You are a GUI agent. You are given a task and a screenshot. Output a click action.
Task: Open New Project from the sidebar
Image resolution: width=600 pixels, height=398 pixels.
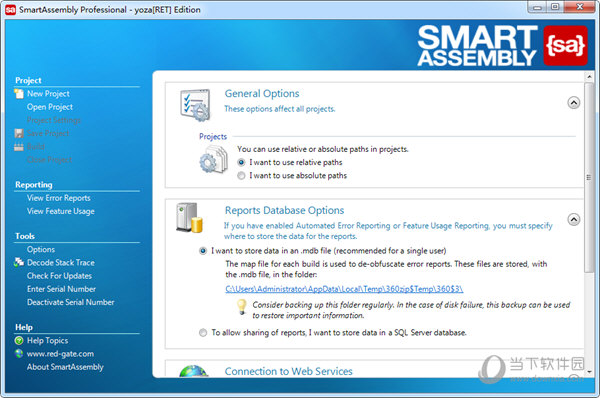(48, 94)
